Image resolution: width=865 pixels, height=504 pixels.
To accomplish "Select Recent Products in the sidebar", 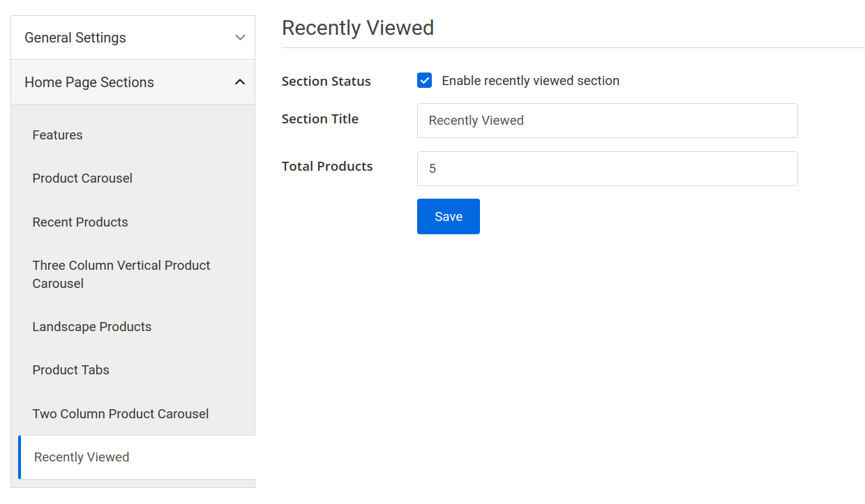I will tap(80, 222).
